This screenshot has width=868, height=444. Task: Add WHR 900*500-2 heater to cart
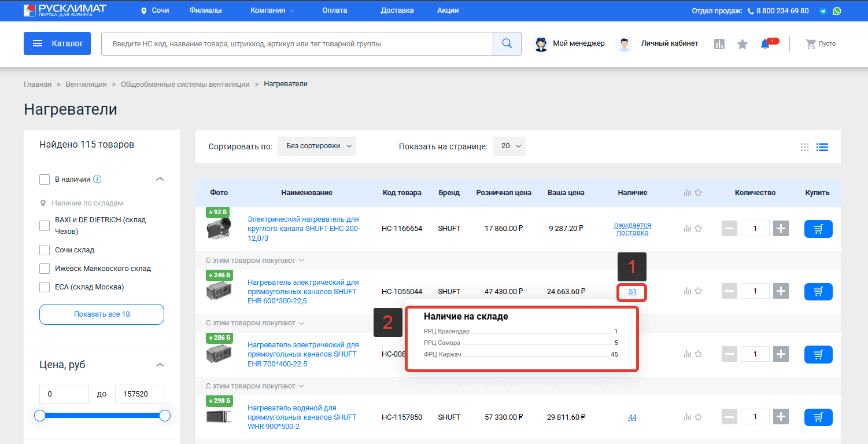(818, 417)
